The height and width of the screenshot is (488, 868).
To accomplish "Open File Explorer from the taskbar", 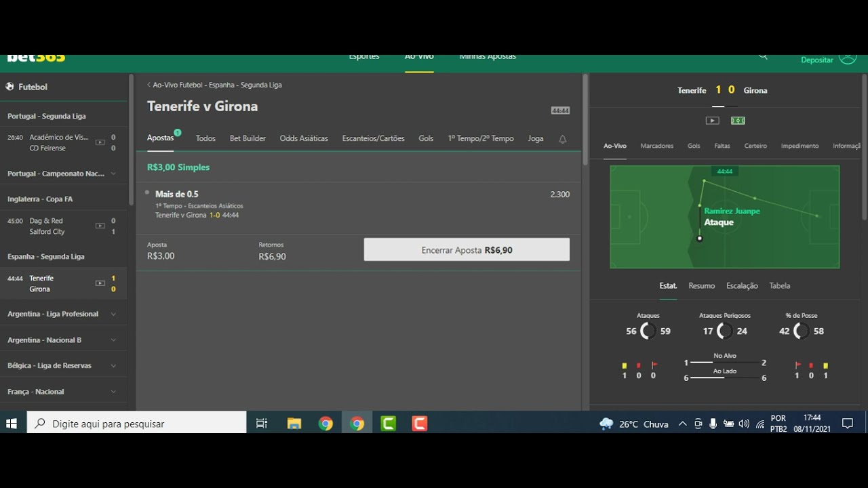I will click(294, 424).
